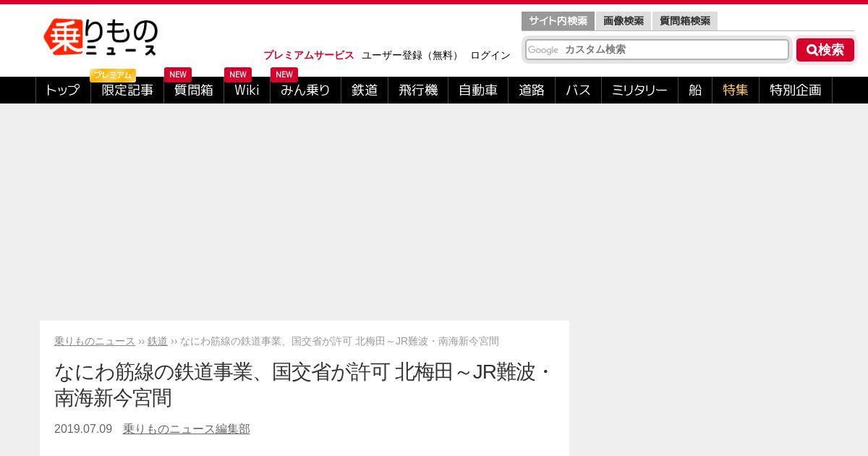Click the article date 2019.07.09
The image size is (868, 456).
pos(83,428)
